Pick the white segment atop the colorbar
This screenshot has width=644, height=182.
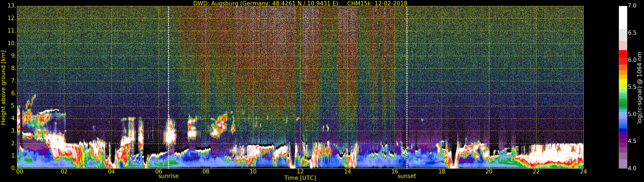tap(623, 18)
